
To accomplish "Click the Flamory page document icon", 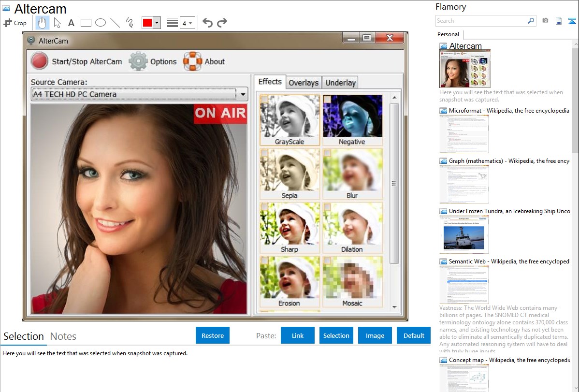I will (x=559, y=21).
